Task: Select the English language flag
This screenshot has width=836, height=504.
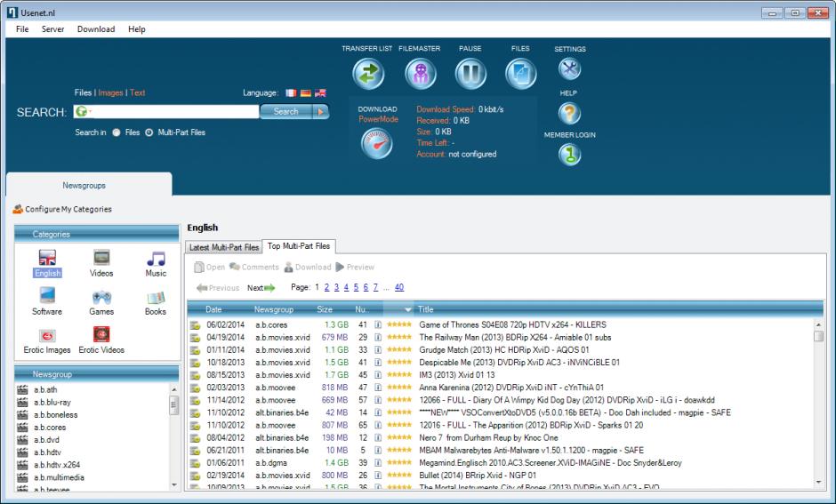Action: point(320,92)
